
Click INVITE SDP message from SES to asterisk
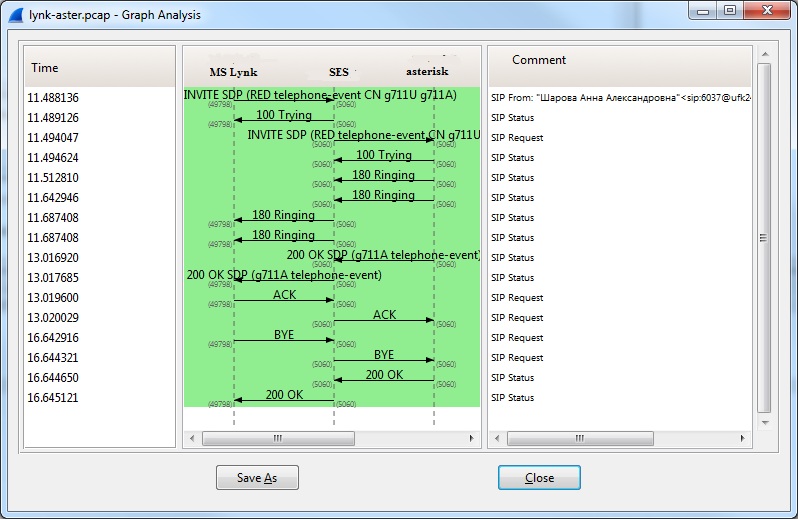tap(363, 135)
